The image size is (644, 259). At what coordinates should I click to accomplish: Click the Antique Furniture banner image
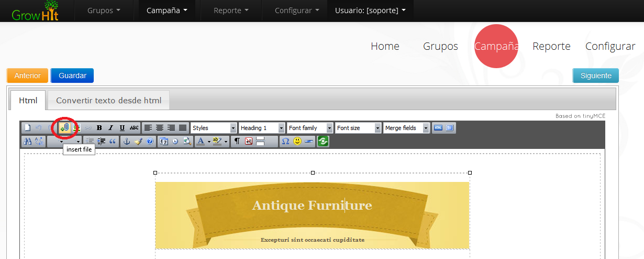click(313, 215)
